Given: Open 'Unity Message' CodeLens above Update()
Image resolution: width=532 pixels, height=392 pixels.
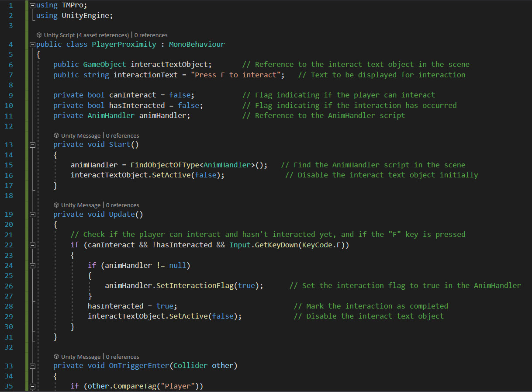Looking at the screenshot, I should (81, 205).
